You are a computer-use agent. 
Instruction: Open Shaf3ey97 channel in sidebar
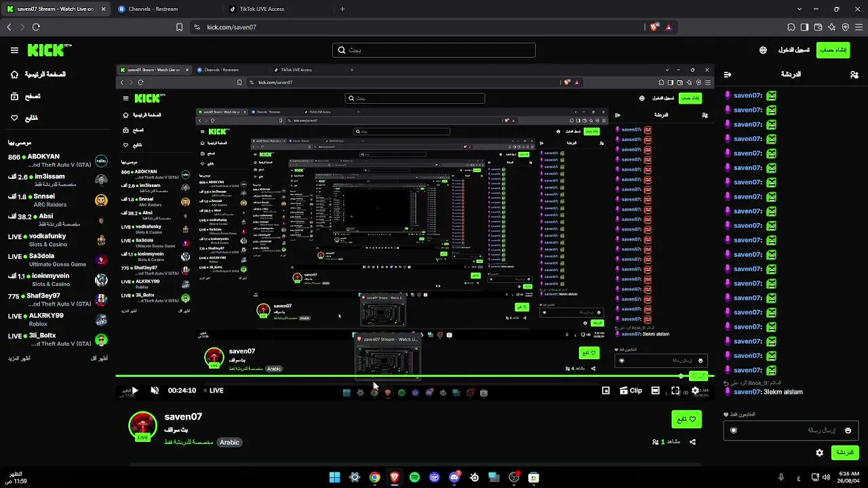pos(58,300)
